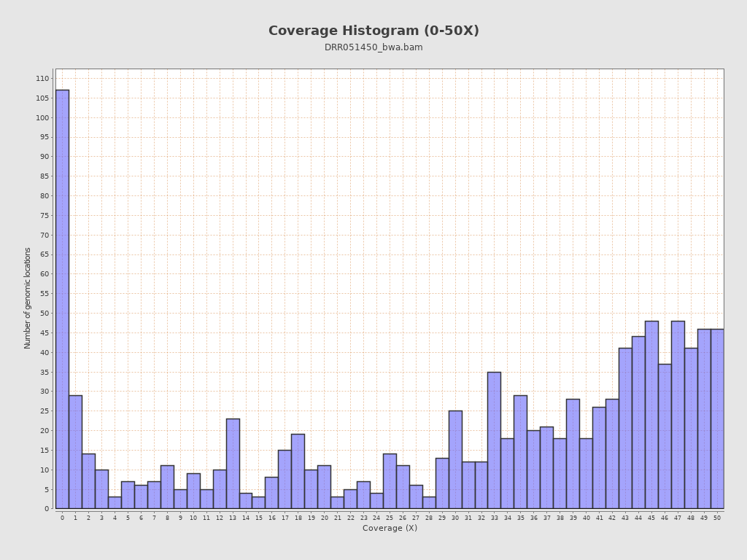This screenshot has height=560, width=747.
Task: Click the tallest histogram bar at coverage 0
Action: point(63,299)
